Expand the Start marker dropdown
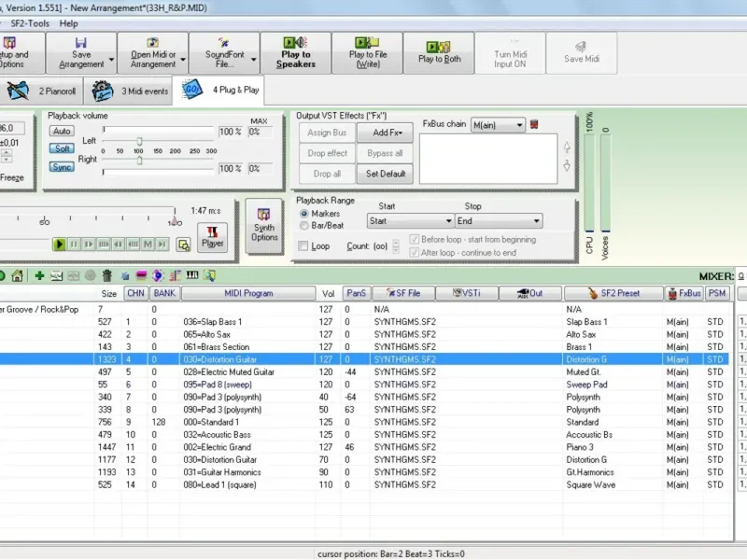Image resolution: width=747 pixels, height=560 pixels. 410,221
